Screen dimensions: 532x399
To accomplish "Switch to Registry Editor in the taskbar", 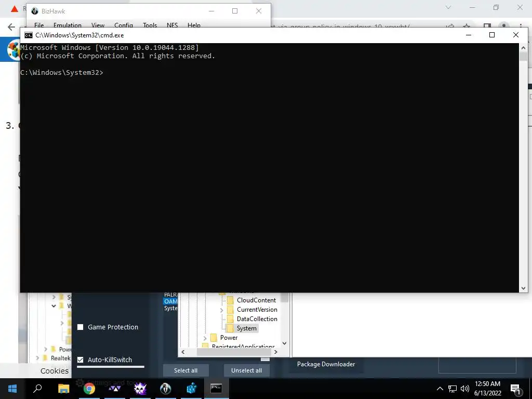I will coord(191,389).
